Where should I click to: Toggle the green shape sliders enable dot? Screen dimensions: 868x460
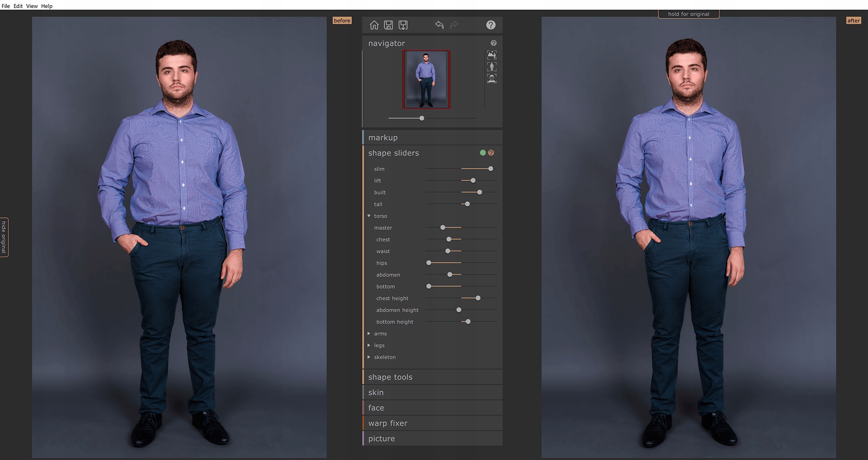pos(482,153)
